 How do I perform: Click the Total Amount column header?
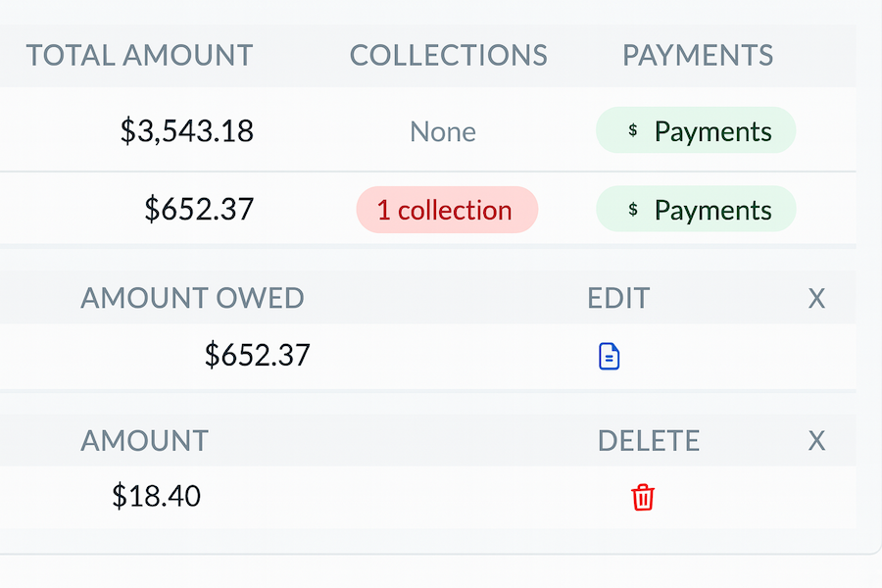[139, 56]
